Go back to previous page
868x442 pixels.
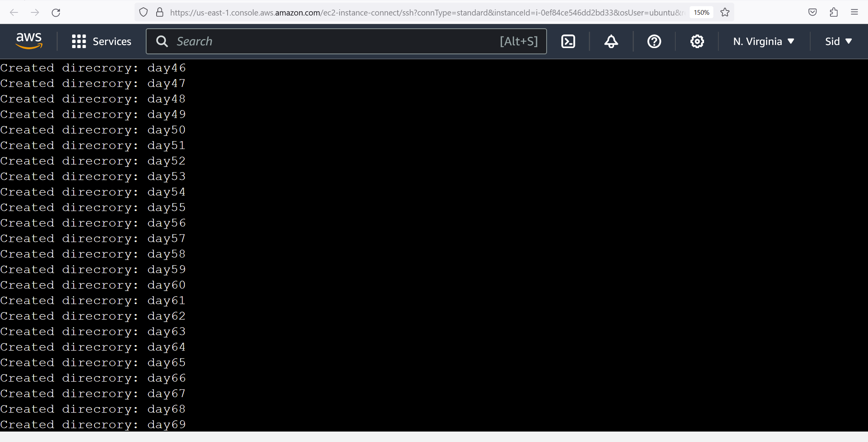coord(14,12)
